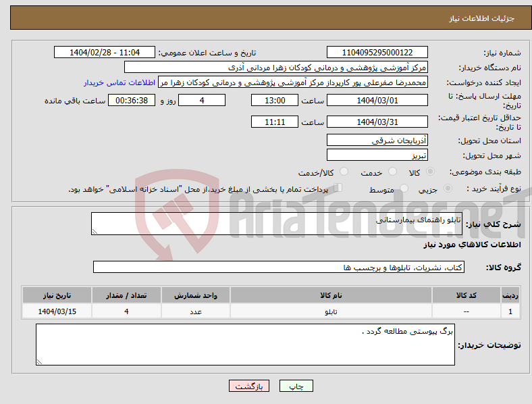Click the ردیف column header
The image size is (532, 404).
(510, 295)
